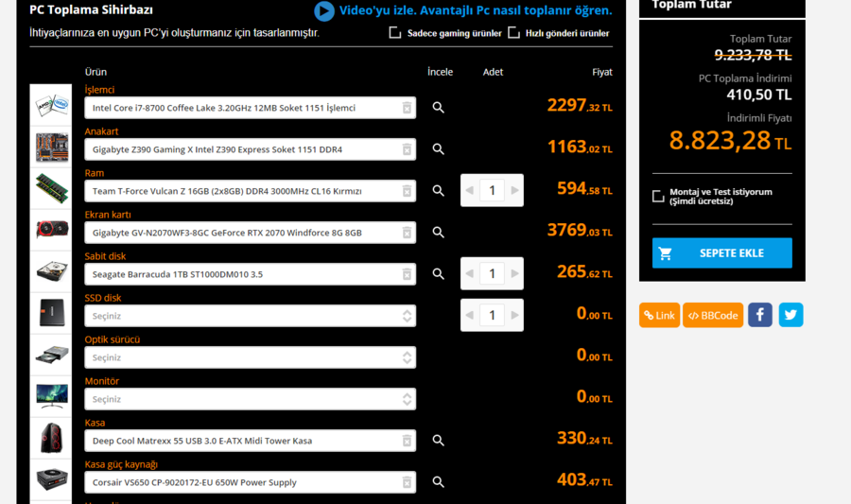Check Montaj ve Test istiyorum option
Image resolution: width=851 pixels, height=504 pixels.
tap(658, 196)
